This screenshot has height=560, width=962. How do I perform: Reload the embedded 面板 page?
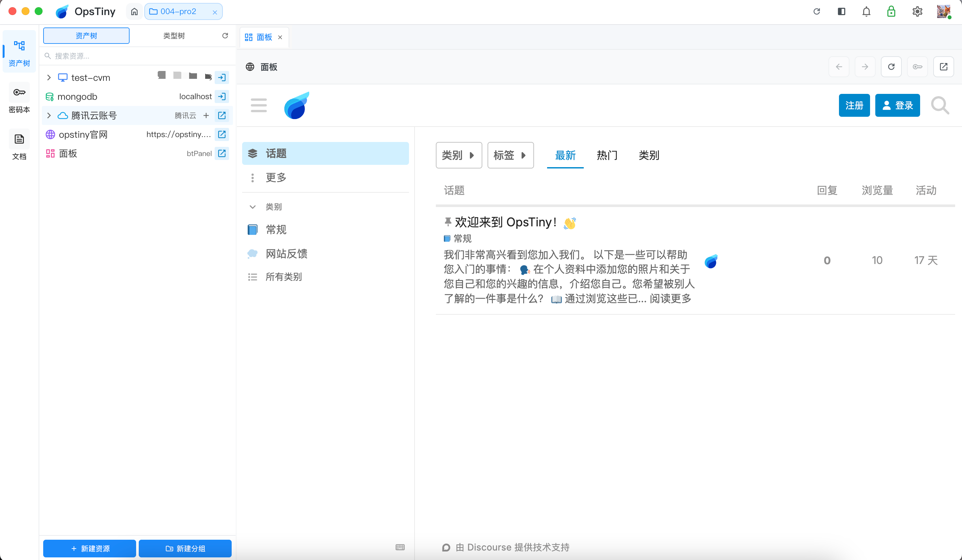(891, 67)
